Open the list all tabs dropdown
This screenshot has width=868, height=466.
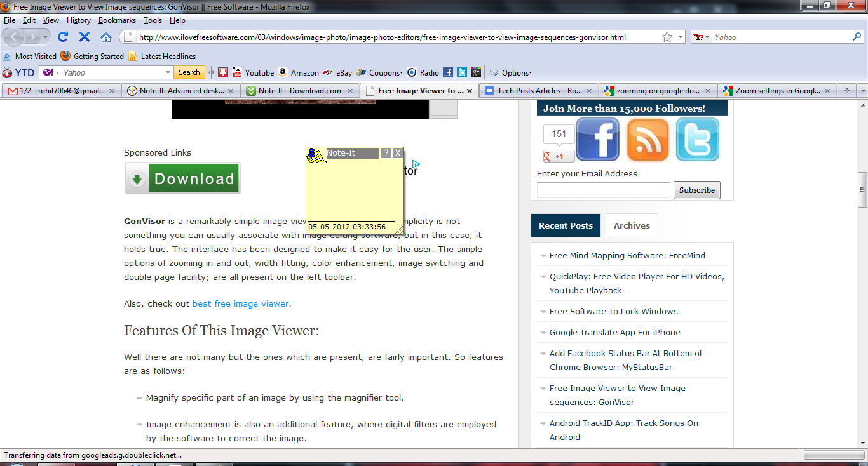(x=862, y=91)
